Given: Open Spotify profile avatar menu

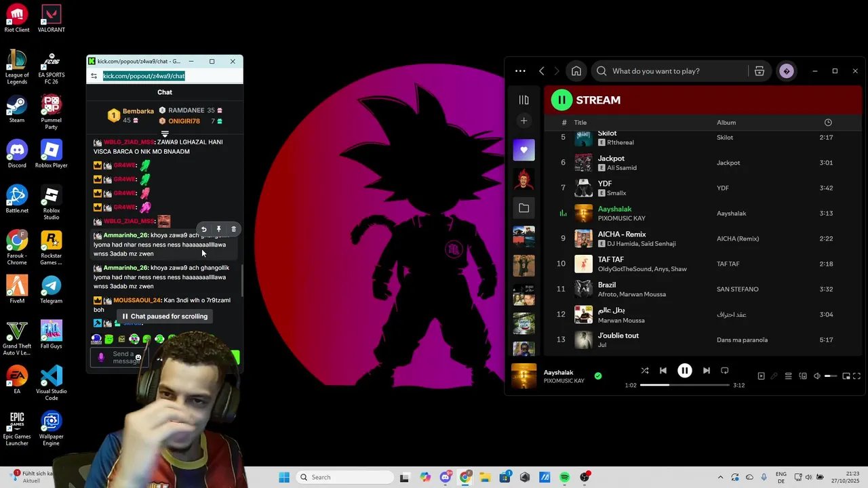Looking at the screenshot, I should pos(787,71).
